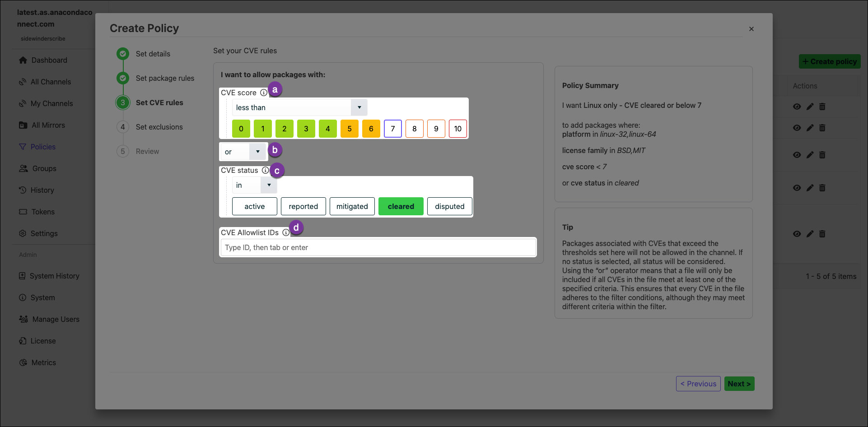Select CVE score 3 green swatch
Image resolution: width=868 pixels, height=427 pixels.
click(x=306, y=129)
